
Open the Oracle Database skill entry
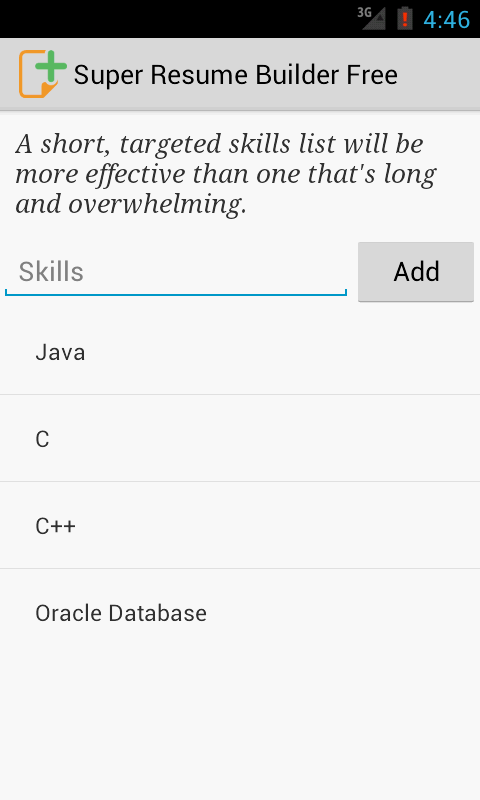tap(240, 612)
